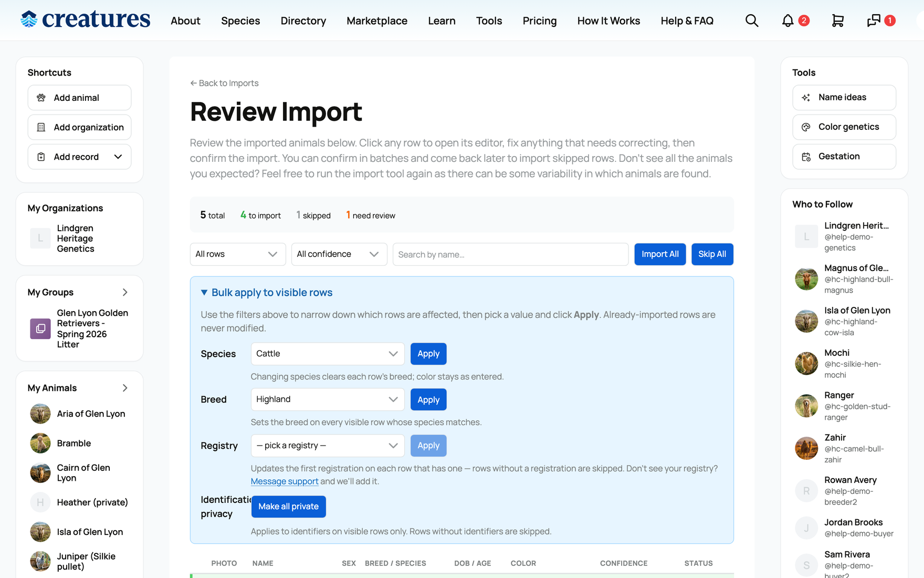This screenshot has width=924, height=578.
Task: Click the Creatures logo icon
Action: pyautogui.click(x=29, y=19)
